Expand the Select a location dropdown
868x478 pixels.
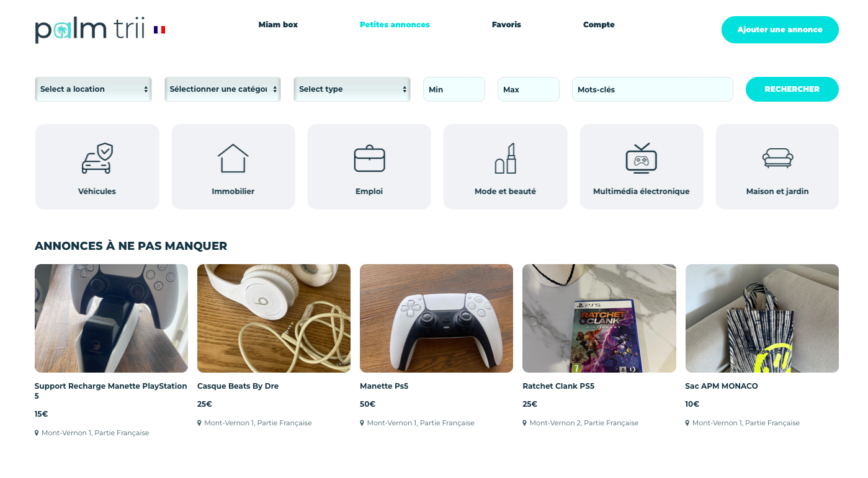pos(93,89)
